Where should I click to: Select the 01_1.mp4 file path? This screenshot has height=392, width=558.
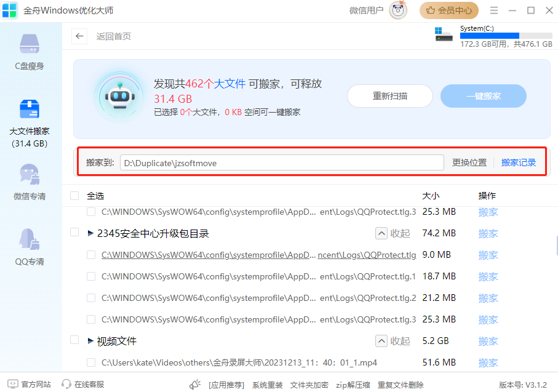click(x=239, y=362)
